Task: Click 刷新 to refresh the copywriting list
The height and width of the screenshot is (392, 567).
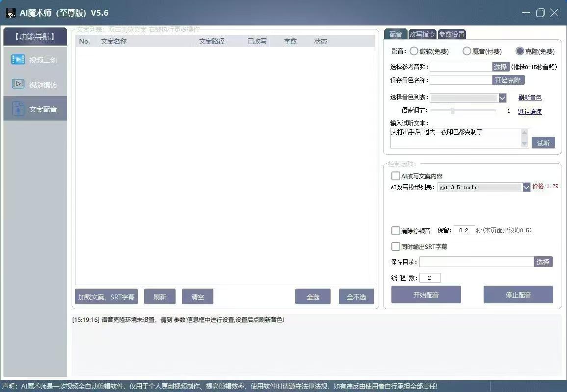Action: (x=159, y=296)
